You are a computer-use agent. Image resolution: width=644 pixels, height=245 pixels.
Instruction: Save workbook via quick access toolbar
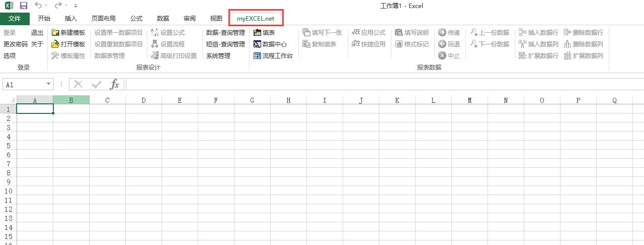[23, 6]
